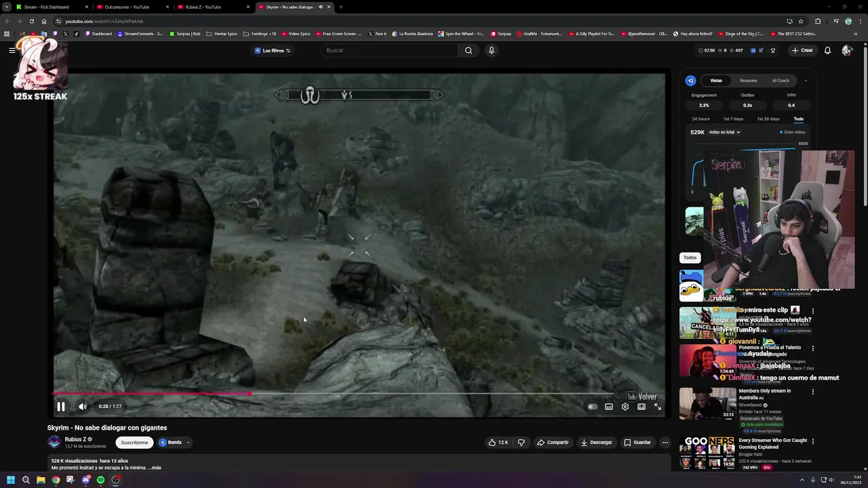Click Descargar to download the video
Image resolution: width=868 pixels, height=488 pixels.
click(597, 443)
